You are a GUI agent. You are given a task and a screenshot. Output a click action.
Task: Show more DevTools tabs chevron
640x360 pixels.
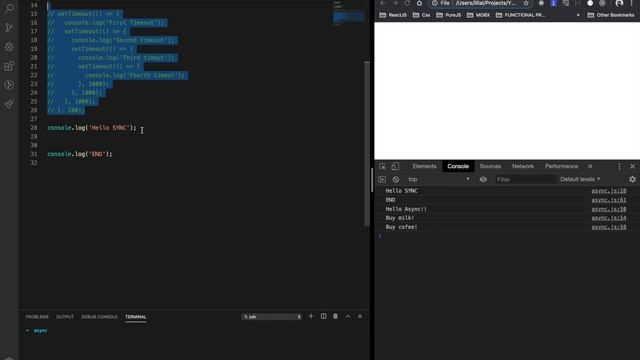(590, 167)
